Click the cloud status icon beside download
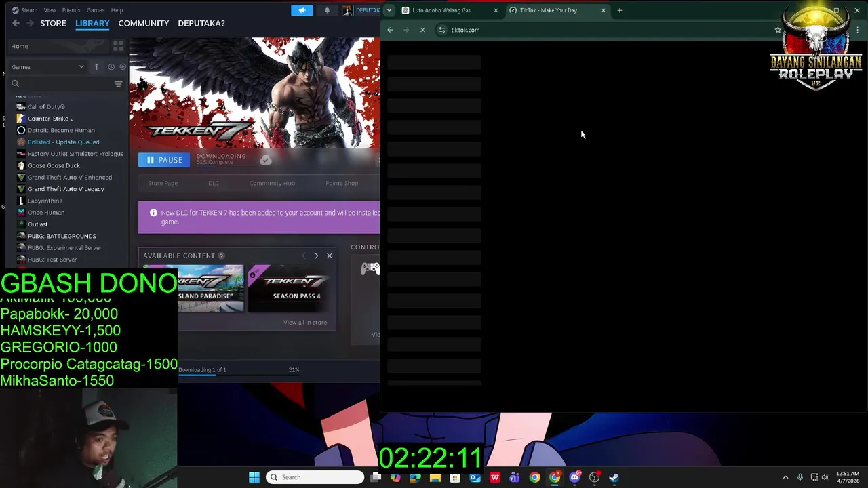This screenshot has width=868, height=488. [266, 160]
